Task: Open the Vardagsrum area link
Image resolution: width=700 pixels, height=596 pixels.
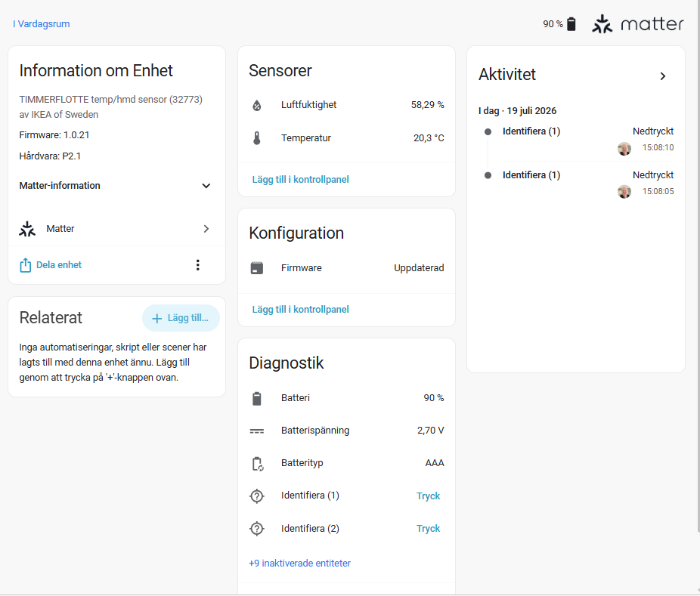Action: (x=41, y=24)
